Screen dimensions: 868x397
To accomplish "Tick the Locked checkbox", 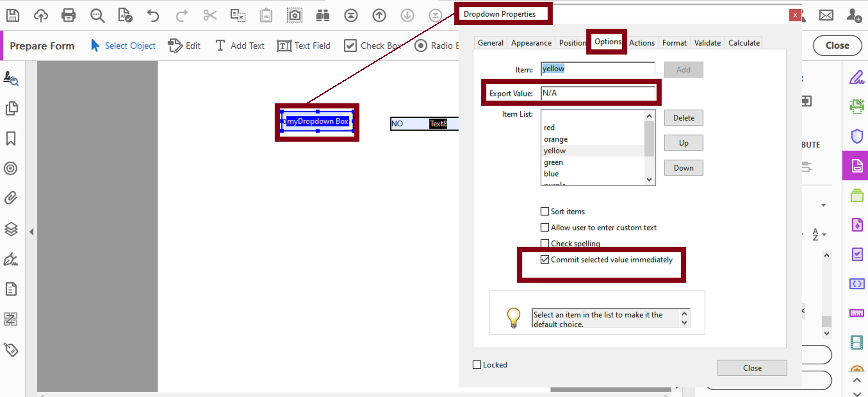I will point(477,365).
